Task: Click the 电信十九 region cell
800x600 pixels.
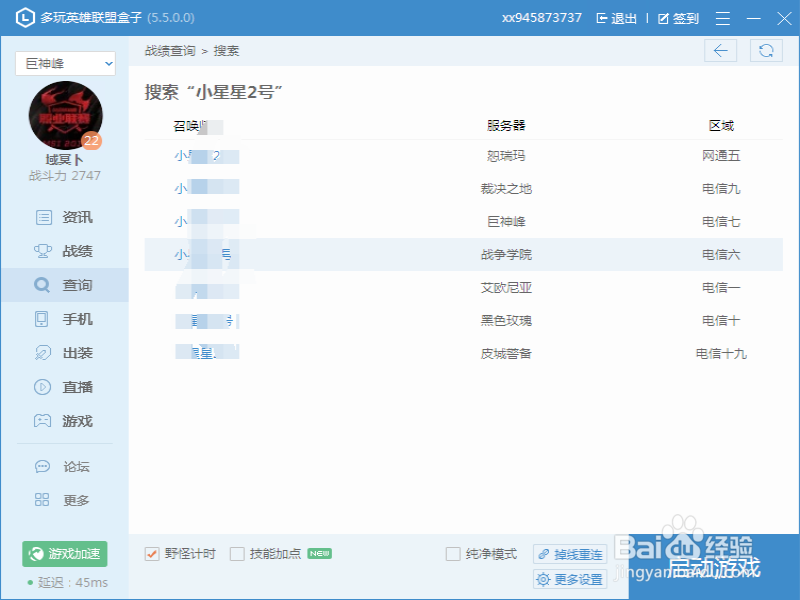Action: point(721,353)
